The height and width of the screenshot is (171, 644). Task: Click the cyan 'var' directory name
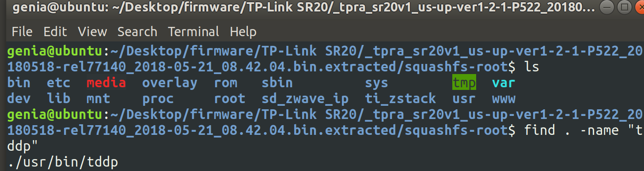pos(504,82)
